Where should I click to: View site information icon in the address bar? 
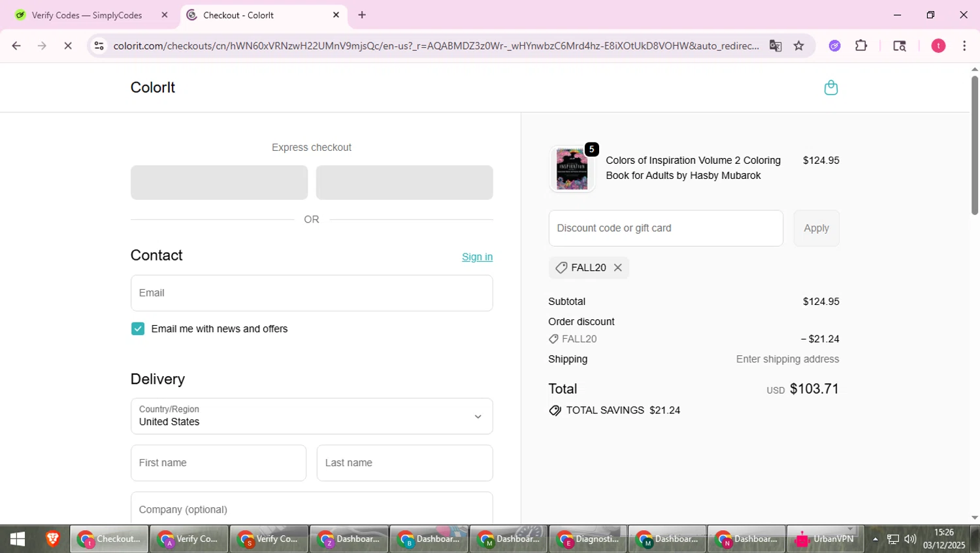(99, 46)
